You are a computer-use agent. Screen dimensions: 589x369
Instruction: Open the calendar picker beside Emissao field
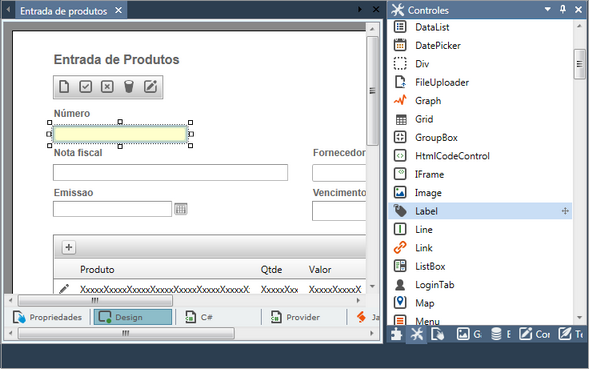point(181,209)
